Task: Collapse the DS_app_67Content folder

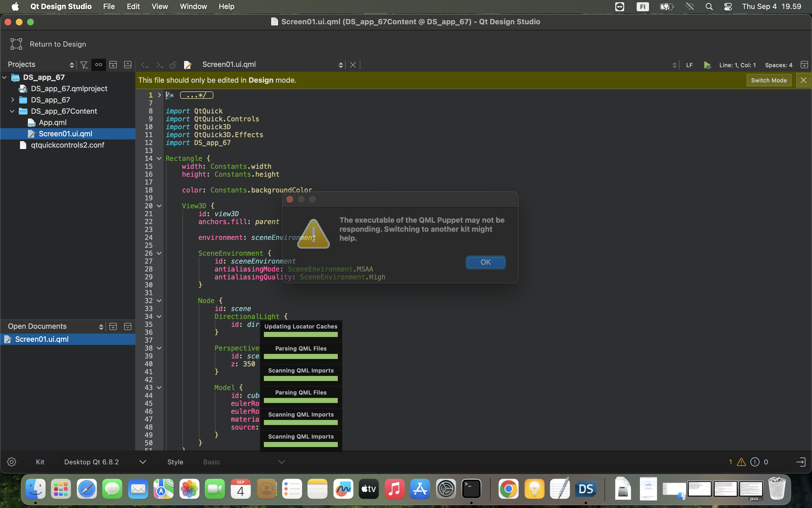Action: [x=12, y=111]
